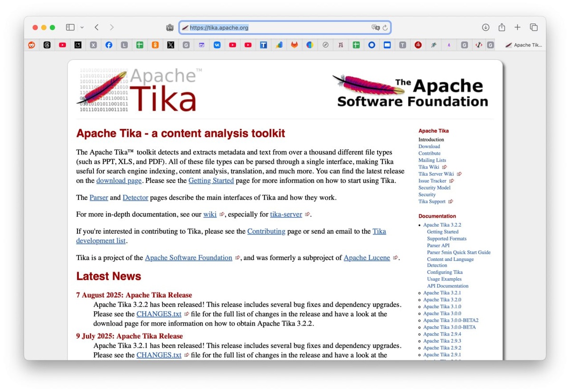Click the Apache Tika logo image
Viewport: 570px width, 392px height.
click(x=139, y=90)
